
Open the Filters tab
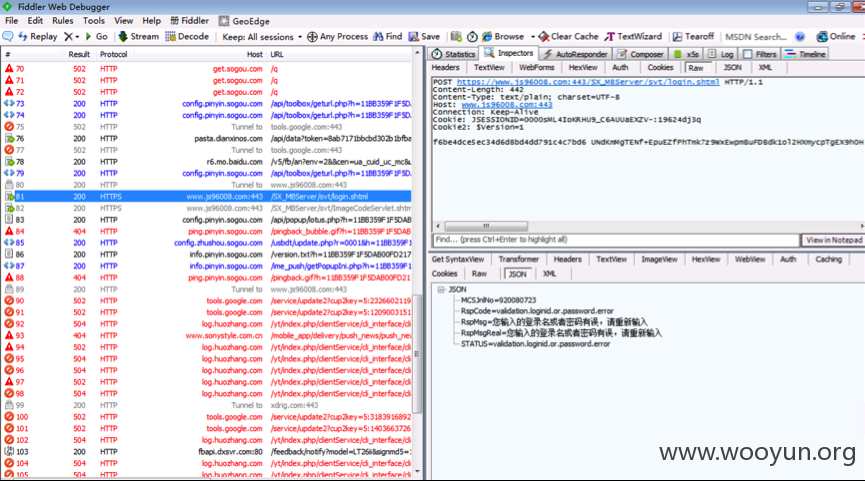tap(760, 54)
